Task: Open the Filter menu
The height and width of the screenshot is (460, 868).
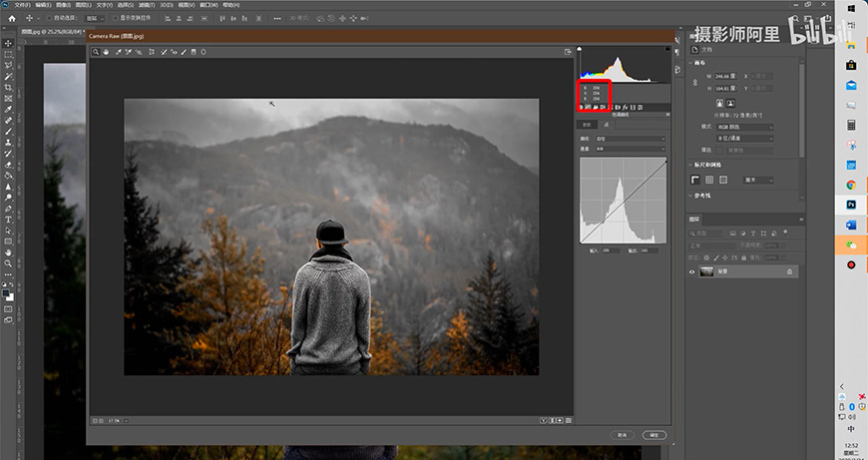Action: (146, 4)
